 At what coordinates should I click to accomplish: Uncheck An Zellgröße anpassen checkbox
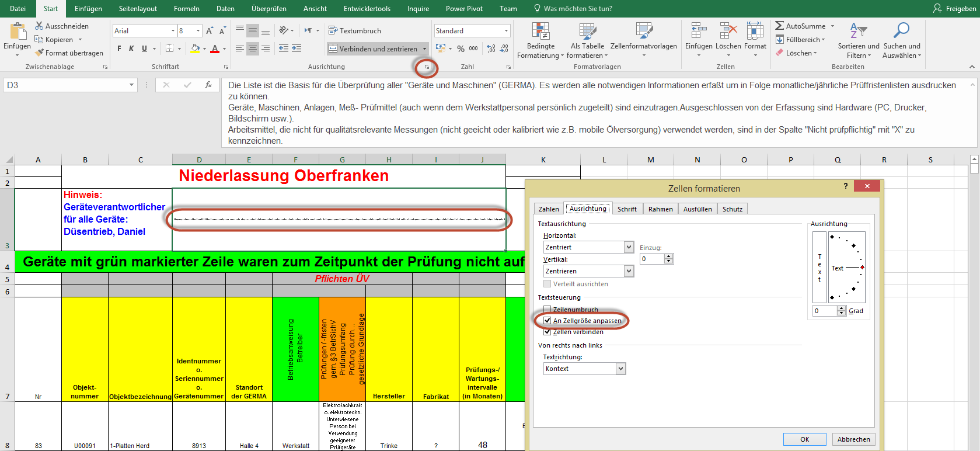click(x=547, y=321)
